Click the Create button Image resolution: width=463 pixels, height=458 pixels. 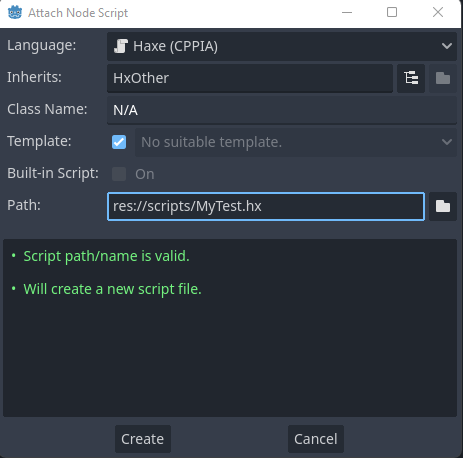click(x=143, y=439)
